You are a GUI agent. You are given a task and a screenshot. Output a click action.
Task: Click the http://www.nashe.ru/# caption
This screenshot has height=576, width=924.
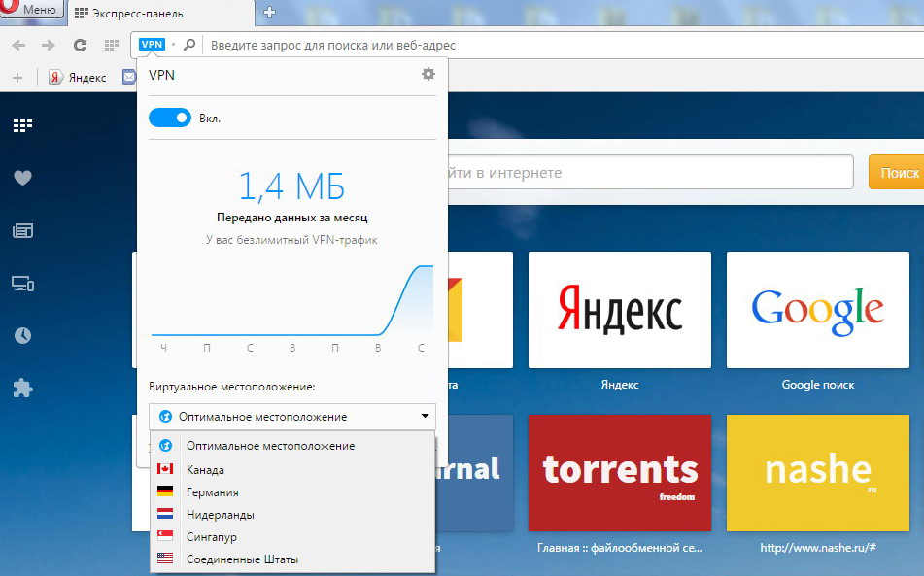[x=818, y=548]
